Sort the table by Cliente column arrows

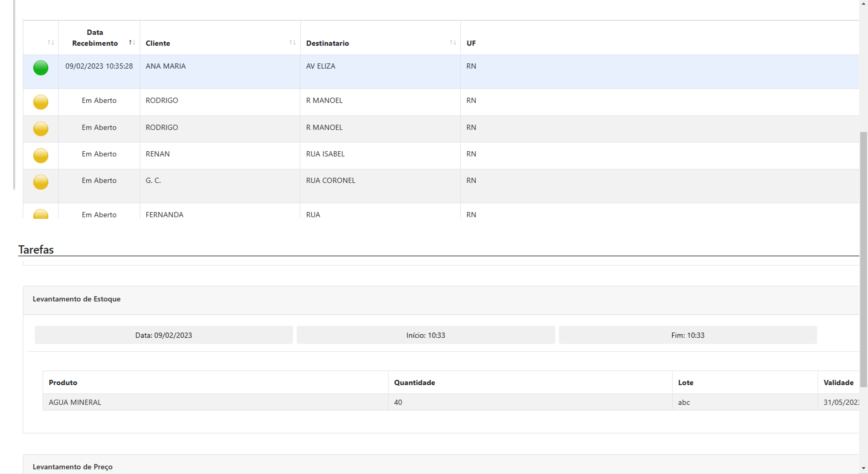point(292,42)
